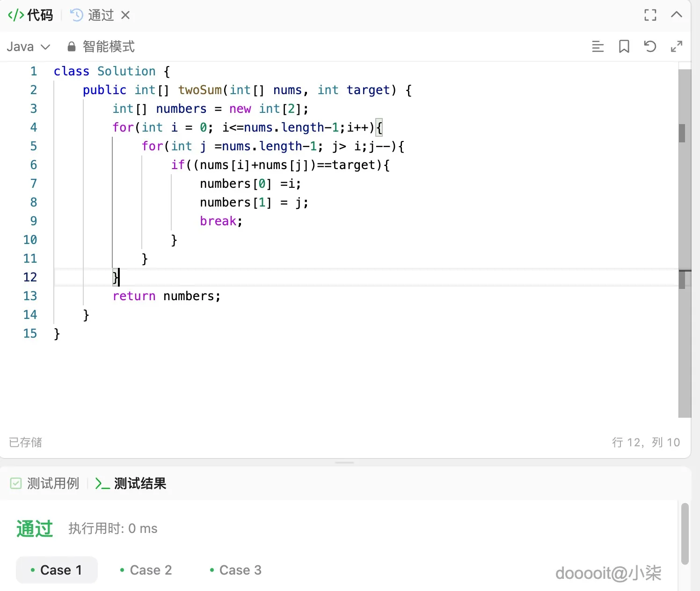Open the Java language dropdown
700x591 pixels.
[28, 47]
